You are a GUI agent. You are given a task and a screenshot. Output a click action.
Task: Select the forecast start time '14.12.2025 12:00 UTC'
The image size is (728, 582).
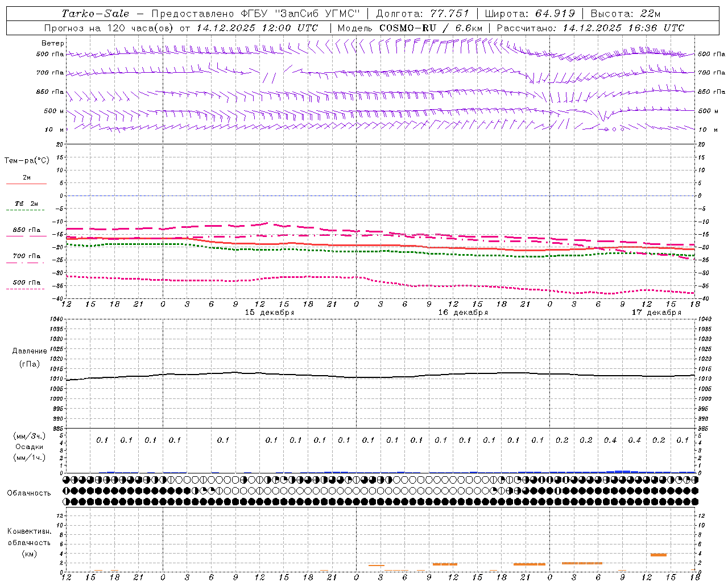(257, 28)
